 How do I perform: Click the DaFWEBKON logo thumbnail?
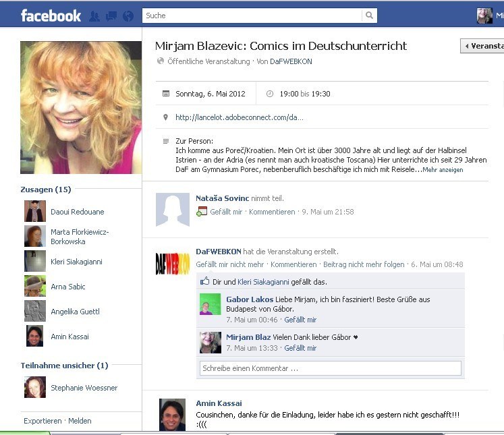[x=173, y=264]
